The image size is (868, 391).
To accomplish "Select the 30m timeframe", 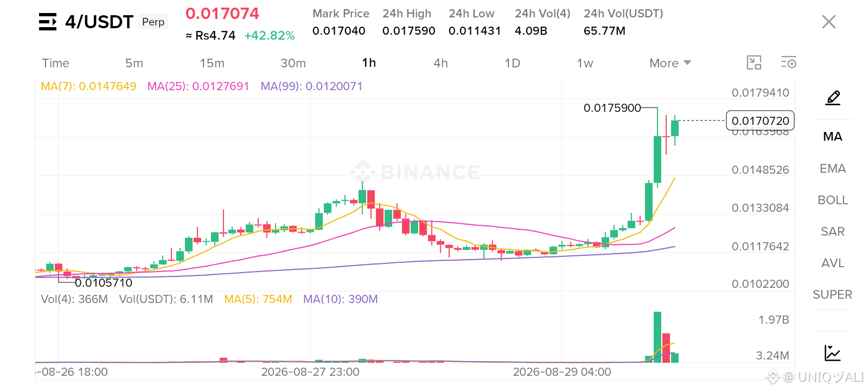I will [x=293, y=63].
